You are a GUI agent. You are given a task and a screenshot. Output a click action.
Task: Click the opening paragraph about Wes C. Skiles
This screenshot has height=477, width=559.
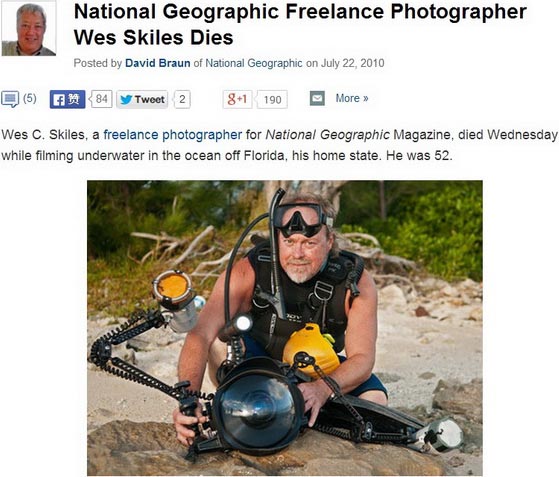click(x=280, y=145)
